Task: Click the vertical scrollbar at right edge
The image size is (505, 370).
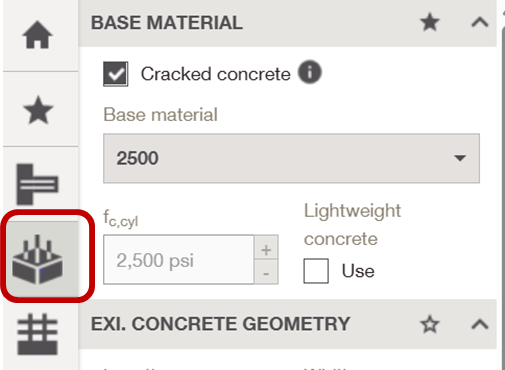Action: 503,197
